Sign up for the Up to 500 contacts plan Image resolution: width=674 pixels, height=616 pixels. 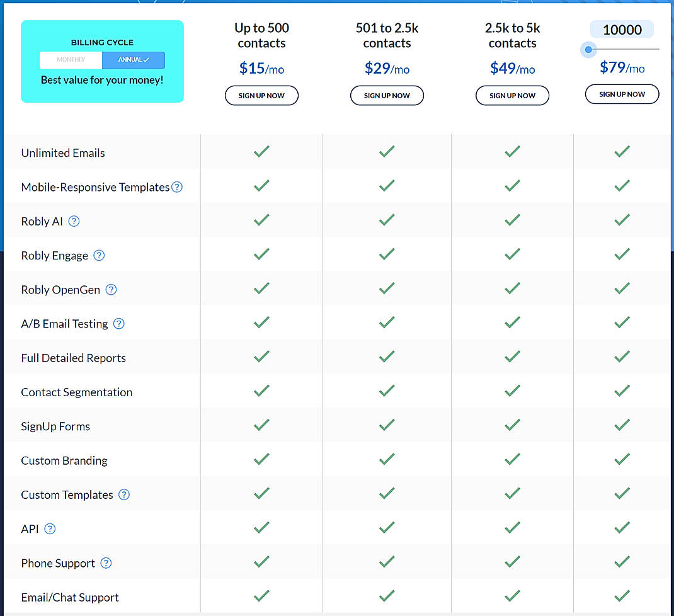[261, 95]
